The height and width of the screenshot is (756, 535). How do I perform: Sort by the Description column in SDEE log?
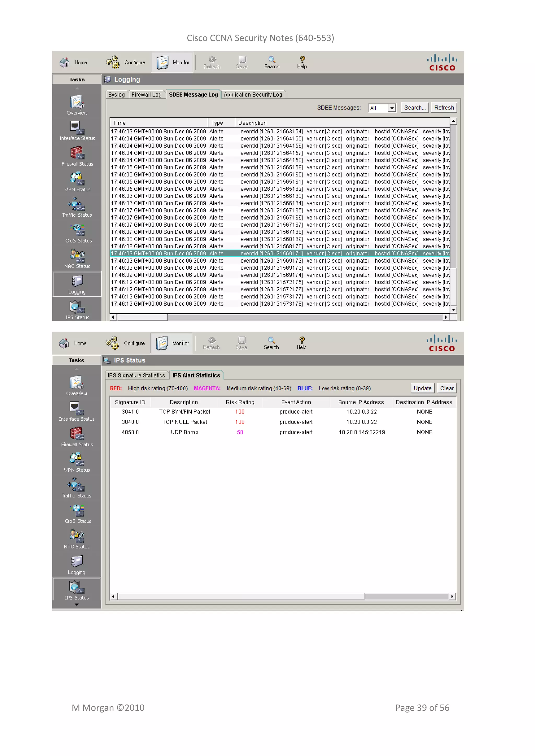(343, 123)
